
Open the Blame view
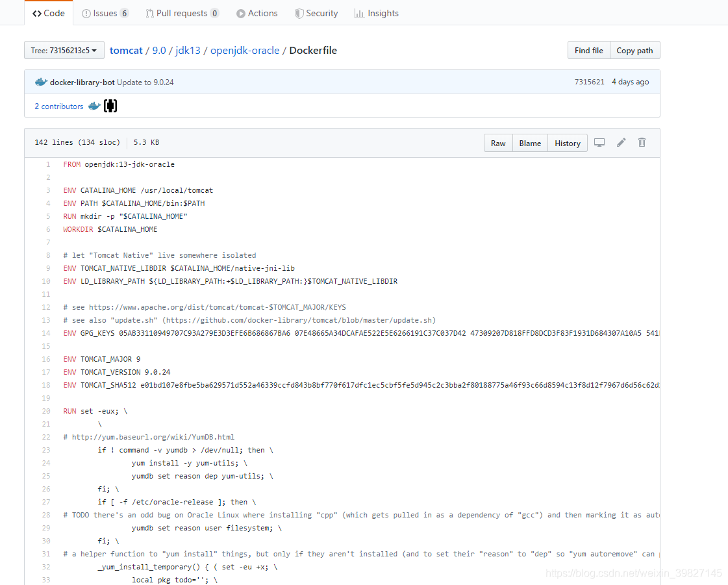pos(530,143)
